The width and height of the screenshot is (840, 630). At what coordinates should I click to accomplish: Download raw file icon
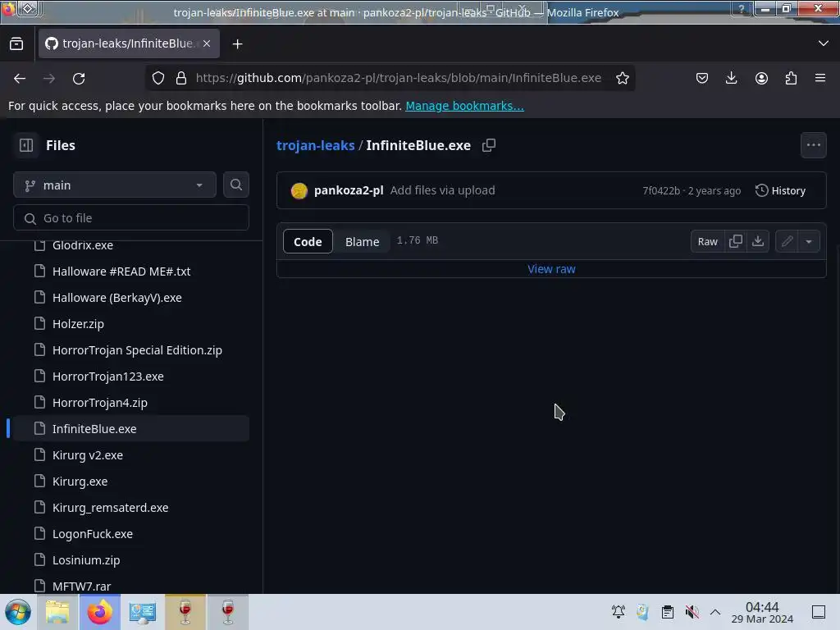758,241
